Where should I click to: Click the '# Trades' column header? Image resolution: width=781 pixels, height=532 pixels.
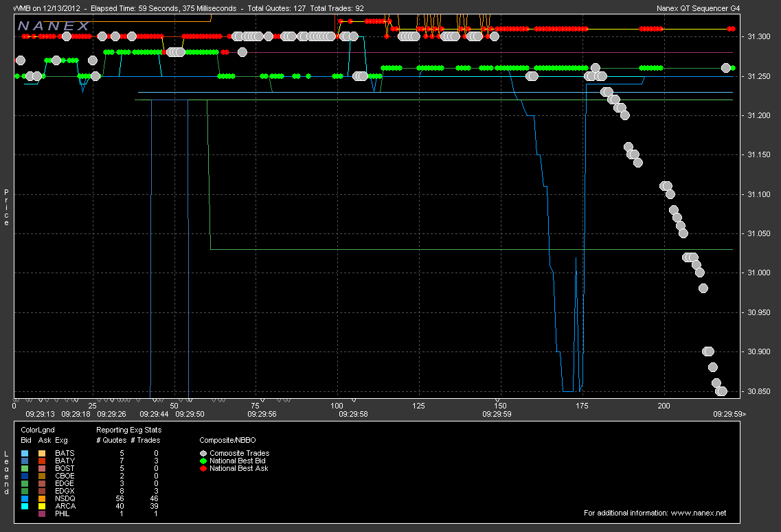pyautogui.click(x=146, y=441)
